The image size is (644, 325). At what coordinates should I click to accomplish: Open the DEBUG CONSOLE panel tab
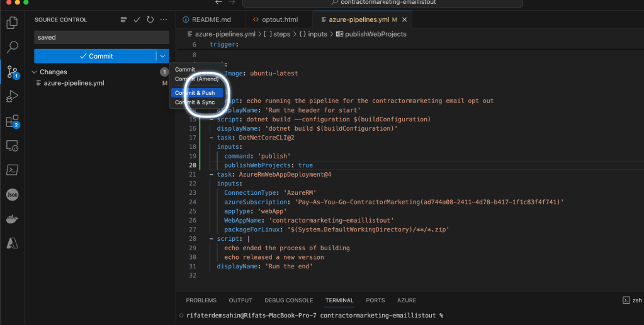coord(289,300)
